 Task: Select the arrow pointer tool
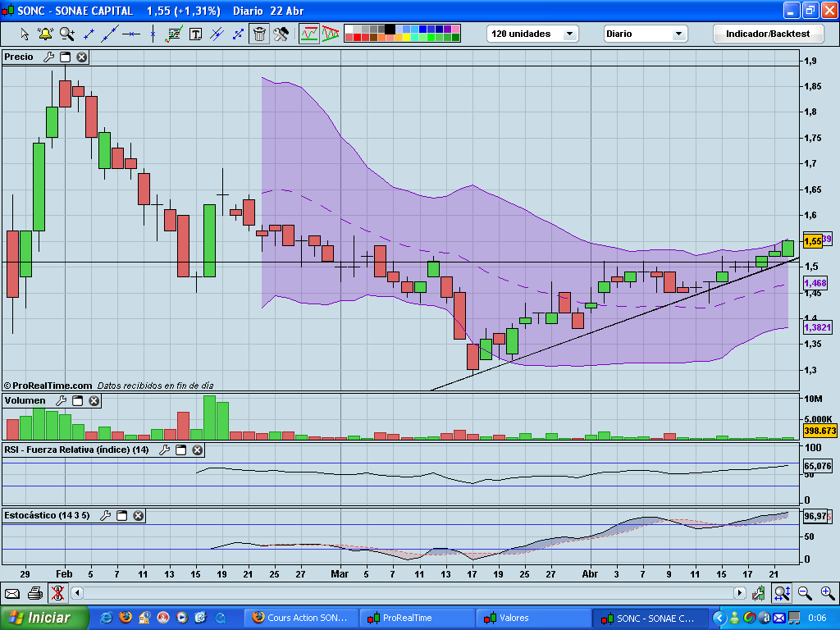pyautogui.click(x=25, y=34)
